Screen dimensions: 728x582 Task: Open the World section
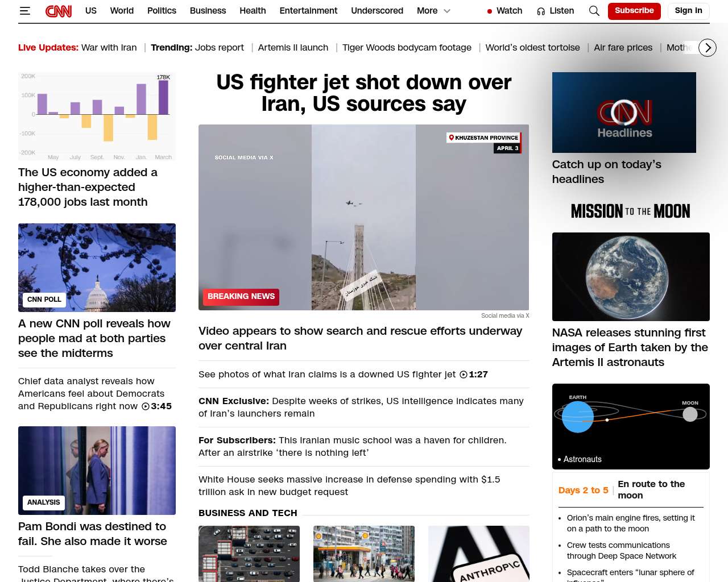pos(122,11)
